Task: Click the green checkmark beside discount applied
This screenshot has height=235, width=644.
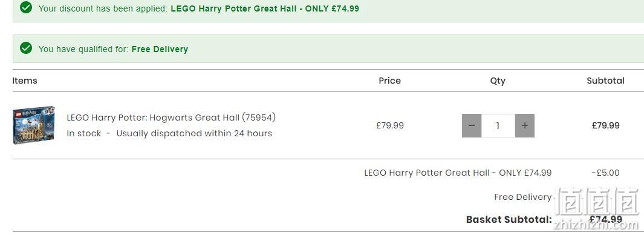Action: pos(26,7)
